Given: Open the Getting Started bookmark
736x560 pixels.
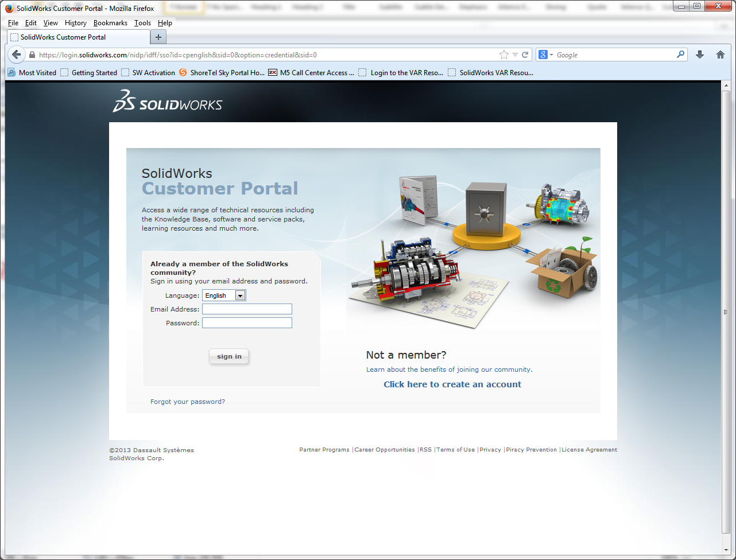Looking at the screenshot, I should [89, 73].
